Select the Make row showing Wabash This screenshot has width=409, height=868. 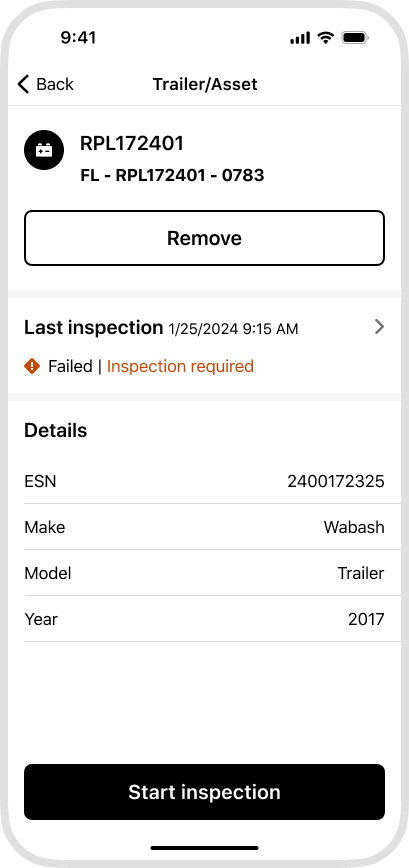pyautogui.click(x=204, y=527)
